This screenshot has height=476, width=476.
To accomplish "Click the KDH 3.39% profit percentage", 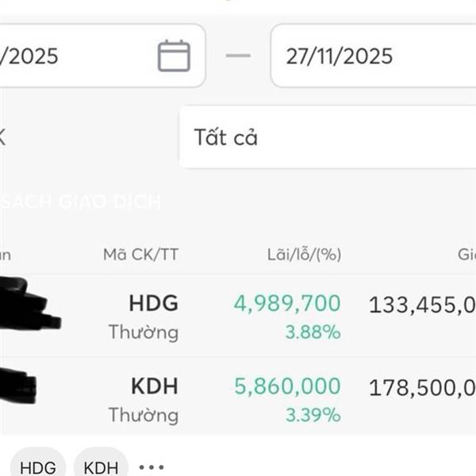I will [313, 414].
